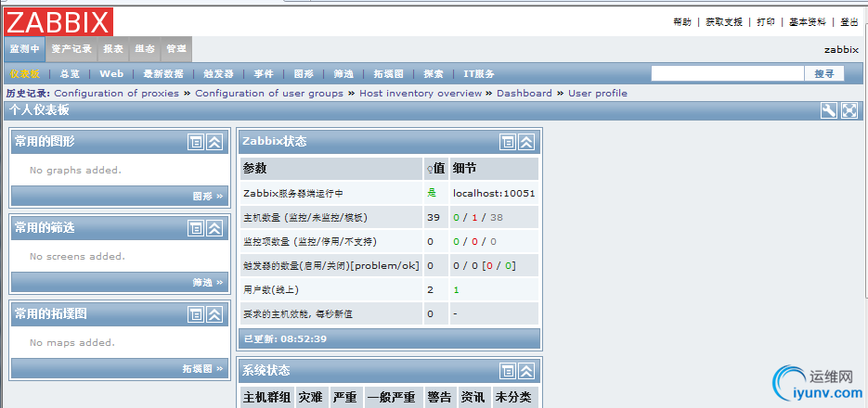Click the 一般严重 column header
Image resolution: width=868 pixels, height=408 pixels.
click(x=395, y=398)
